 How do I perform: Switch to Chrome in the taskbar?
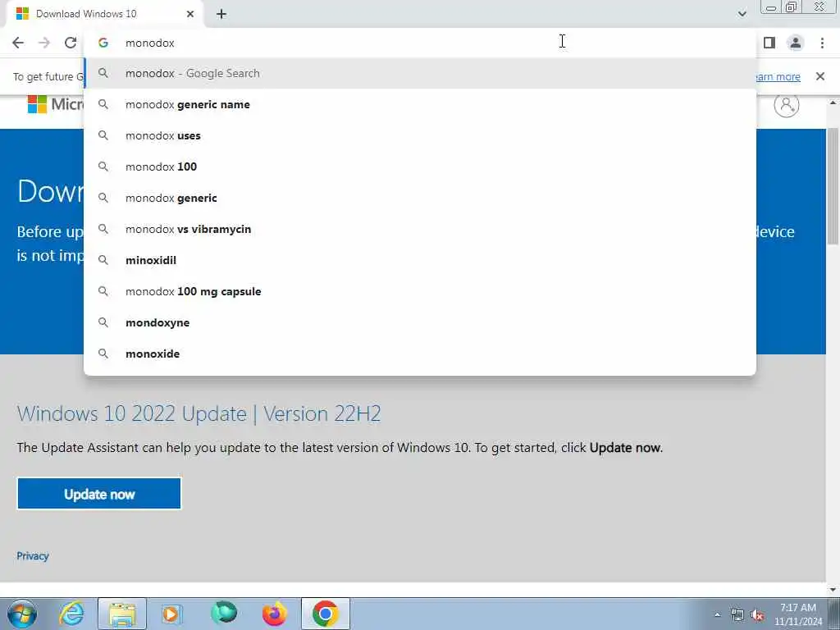[325, 614]
